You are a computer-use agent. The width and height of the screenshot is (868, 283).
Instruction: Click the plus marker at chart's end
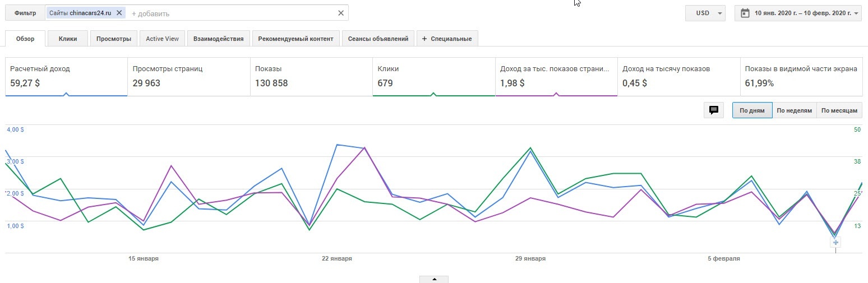click(835, 243)
